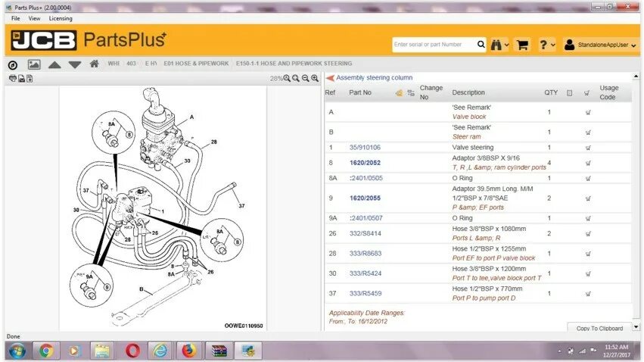Return to the home page icon
The image size is (644, 362).
click(x=94, y=64)
